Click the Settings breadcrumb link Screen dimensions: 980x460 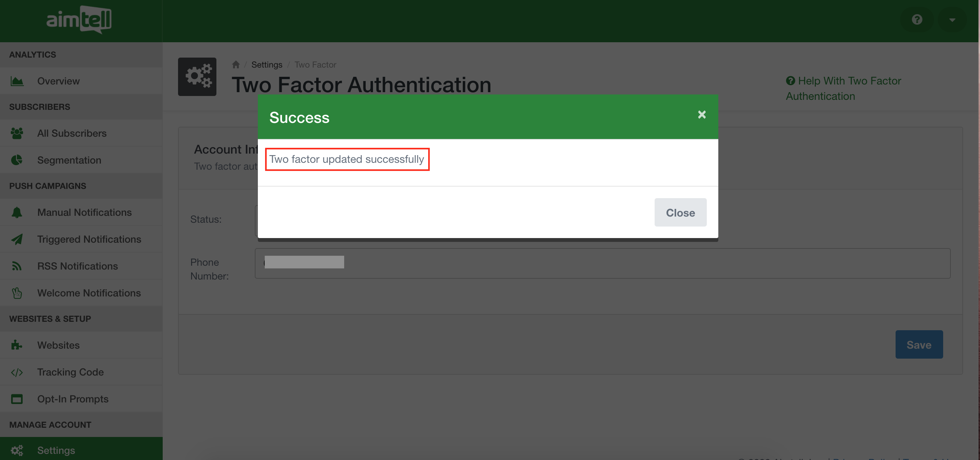[267, 65]
